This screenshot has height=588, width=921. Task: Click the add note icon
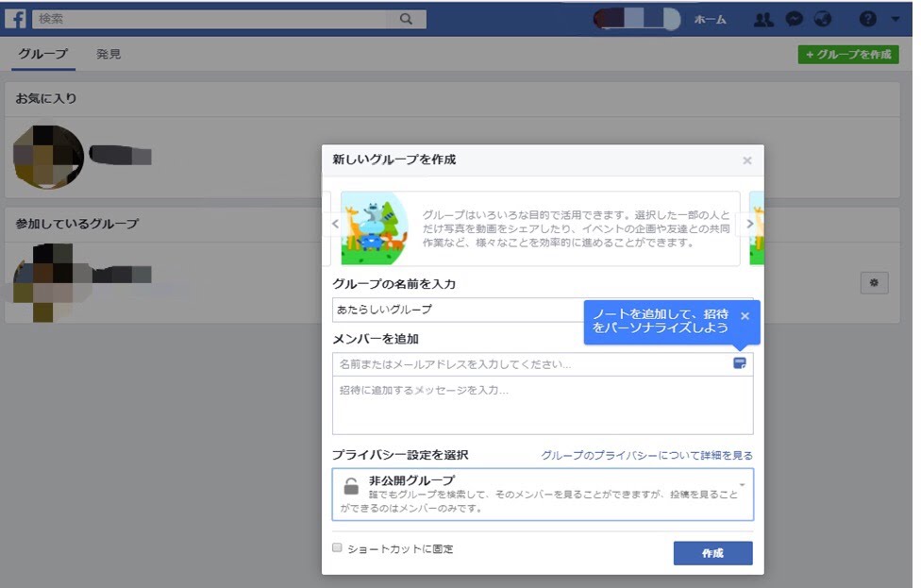pos(740,363)
